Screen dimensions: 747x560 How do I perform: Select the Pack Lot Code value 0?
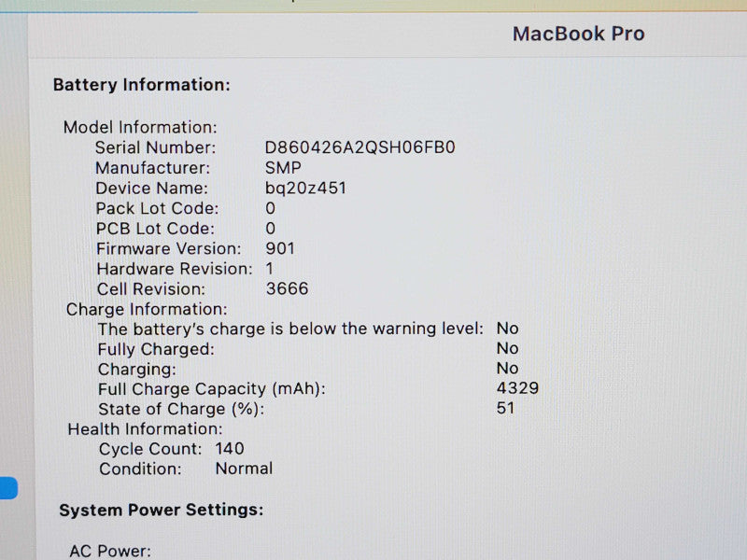(270, 208)
